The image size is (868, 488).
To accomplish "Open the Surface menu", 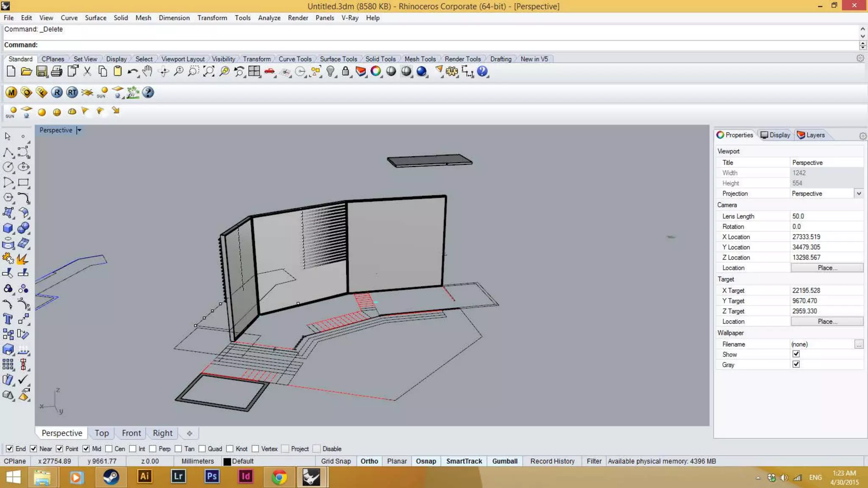I will click(95, 18).
